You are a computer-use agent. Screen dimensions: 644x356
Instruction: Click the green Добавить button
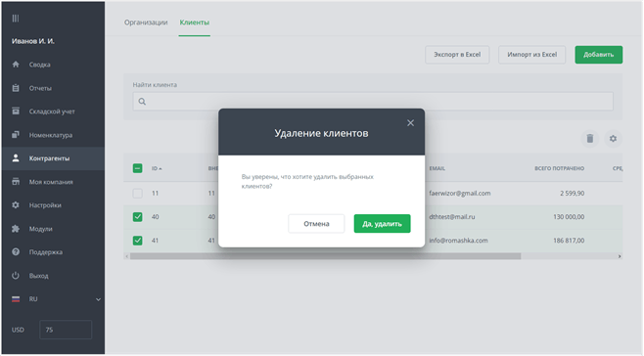point(598,55)
